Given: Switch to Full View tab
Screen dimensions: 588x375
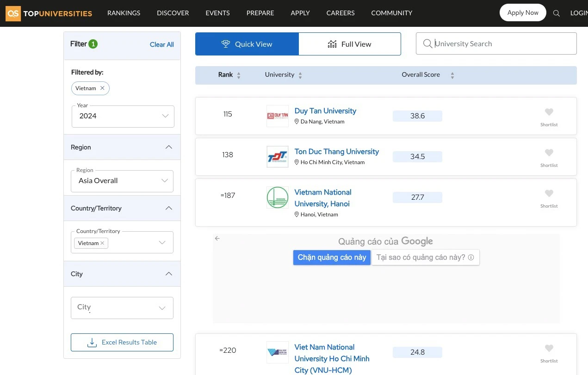Looking at the screenshot, I should coord(350,44).
